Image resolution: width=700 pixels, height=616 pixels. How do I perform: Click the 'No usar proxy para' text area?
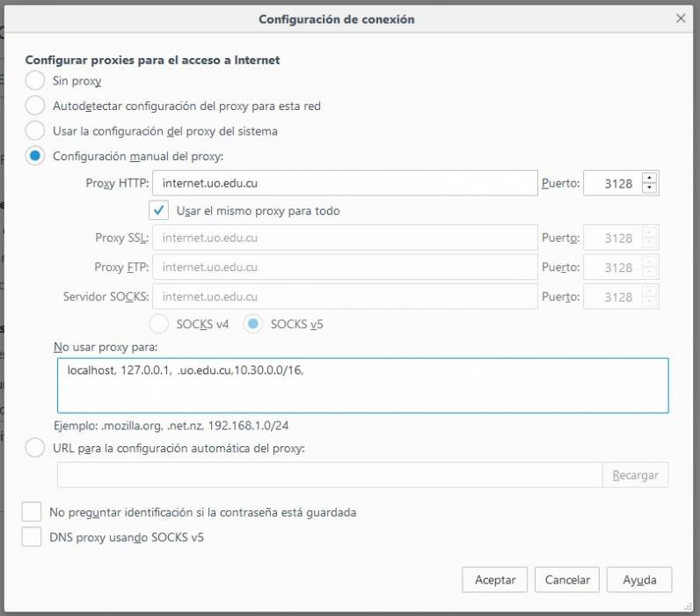pos(362,385)
